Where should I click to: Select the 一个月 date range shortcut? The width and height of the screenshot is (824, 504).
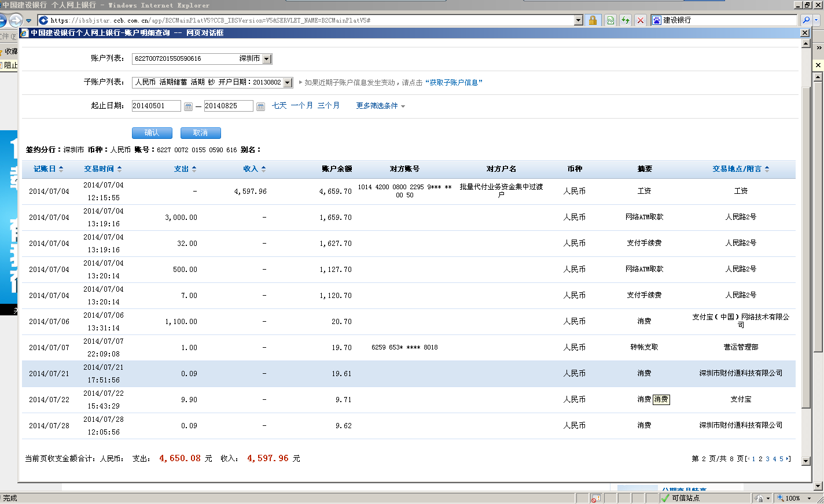click(301, 105)
